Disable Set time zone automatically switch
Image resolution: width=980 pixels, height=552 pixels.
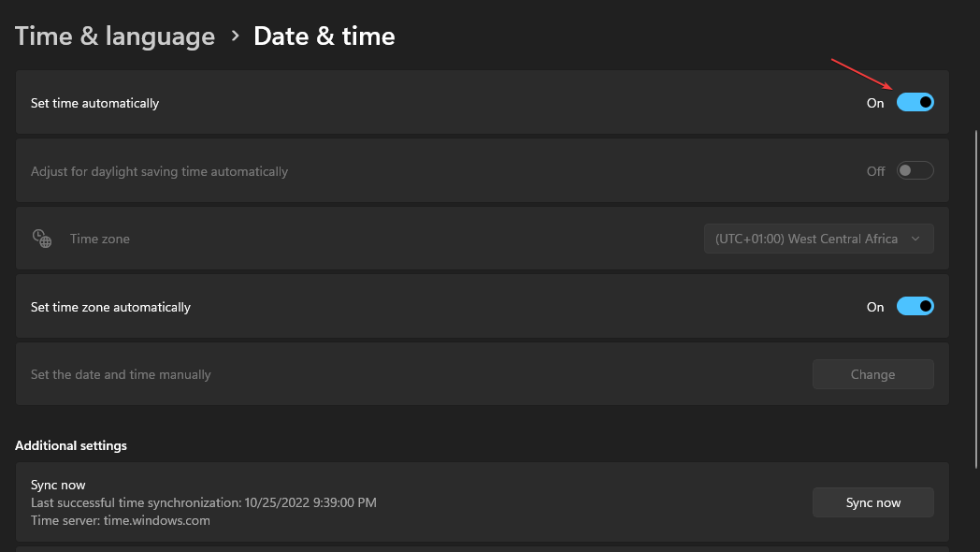tap(915, 306)
